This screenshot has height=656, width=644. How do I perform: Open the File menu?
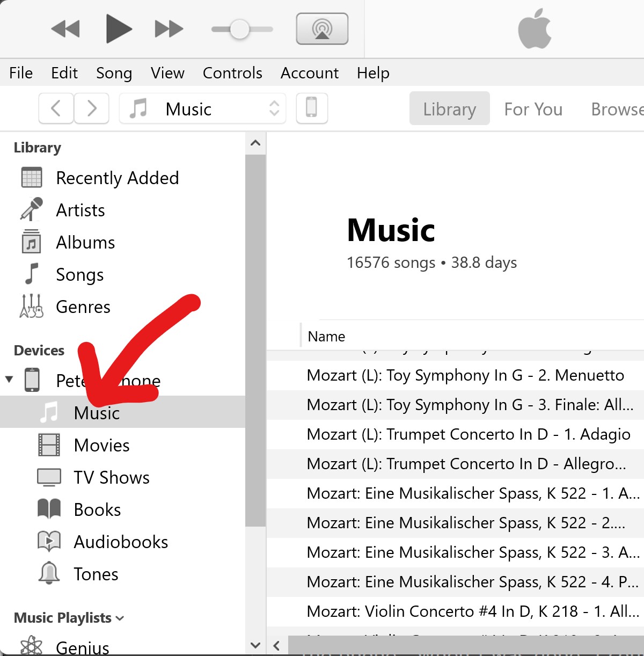21,73
